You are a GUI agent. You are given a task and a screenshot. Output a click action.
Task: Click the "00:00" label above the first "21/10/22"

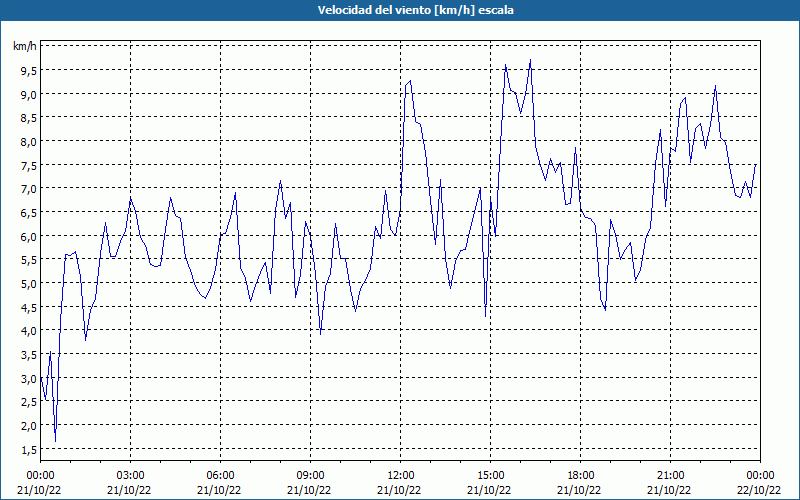coord(40,476)
